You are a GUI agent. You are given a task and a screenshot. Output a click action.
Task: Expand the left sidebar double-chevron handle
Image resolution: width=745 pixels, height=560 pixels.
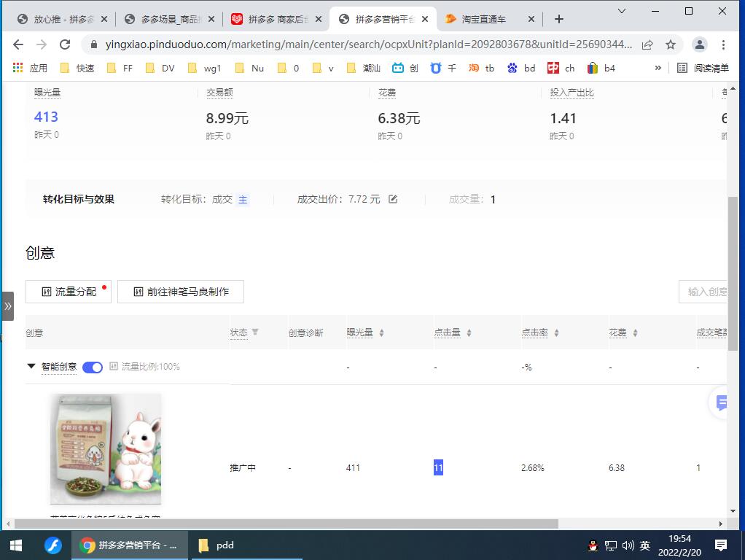click(x=7, y=306)
